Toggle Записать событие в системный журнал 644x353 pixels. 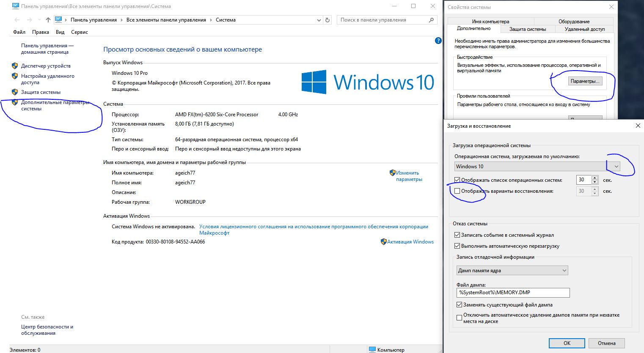coord(457,235)
